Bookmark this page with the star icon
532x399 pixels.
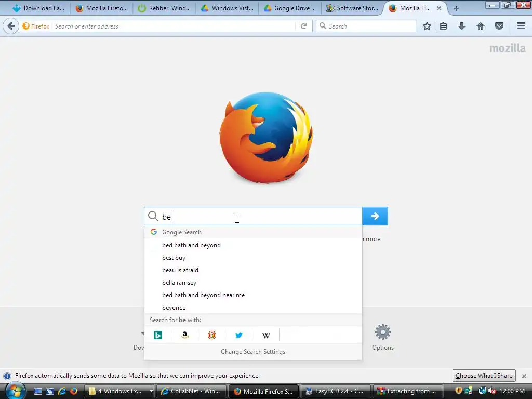point(427,26)
